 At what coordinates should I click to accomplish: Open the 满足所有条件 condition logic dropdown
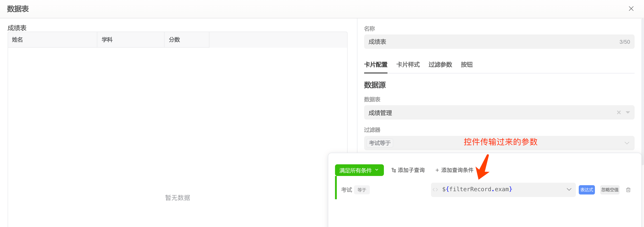click(359, 170)
